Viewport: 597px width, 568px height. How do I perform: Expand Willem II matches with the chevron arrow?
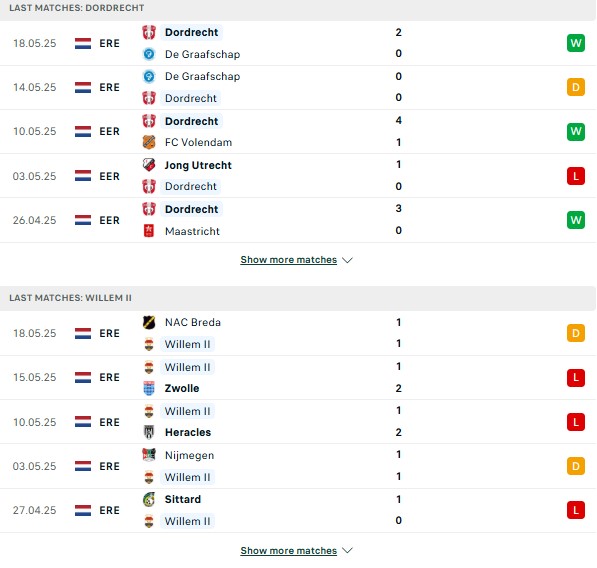(347, 550)
